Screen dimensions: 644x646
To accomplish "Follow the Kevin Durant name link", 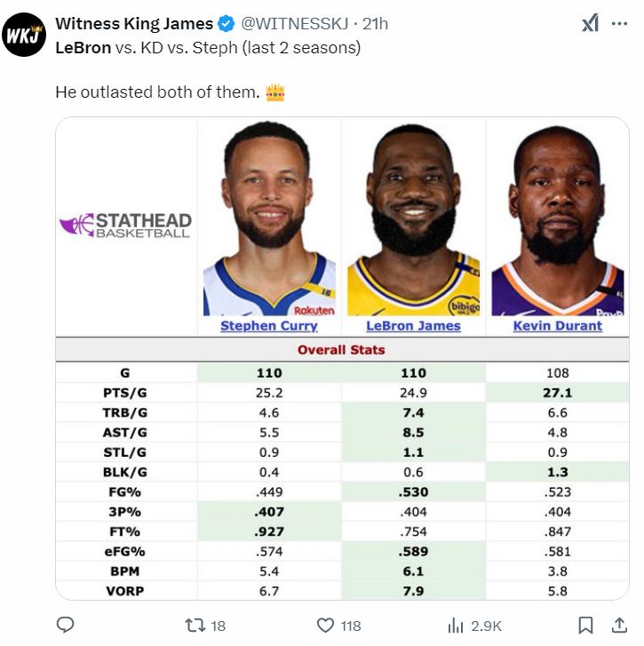I will click(558, 325).
